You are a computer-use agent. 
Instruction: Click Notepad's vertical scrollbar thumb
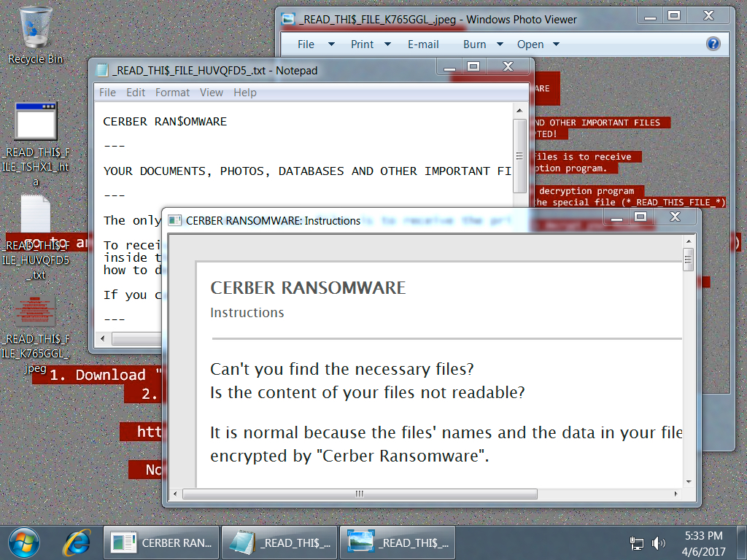(x=519, y=156)
